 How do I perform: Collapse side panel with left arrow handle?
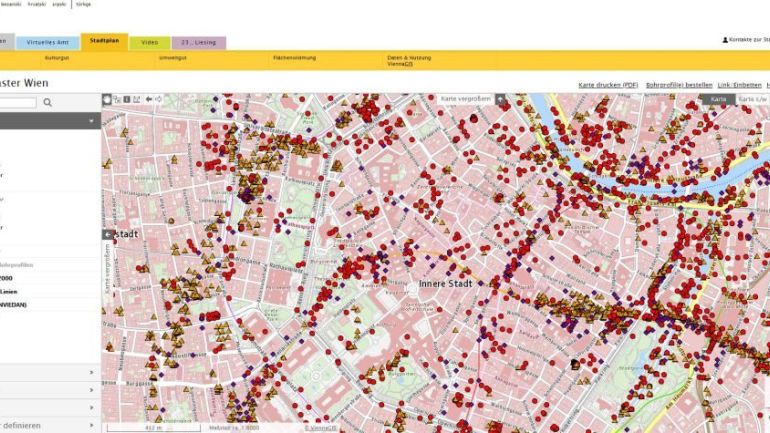click(108, 234)
